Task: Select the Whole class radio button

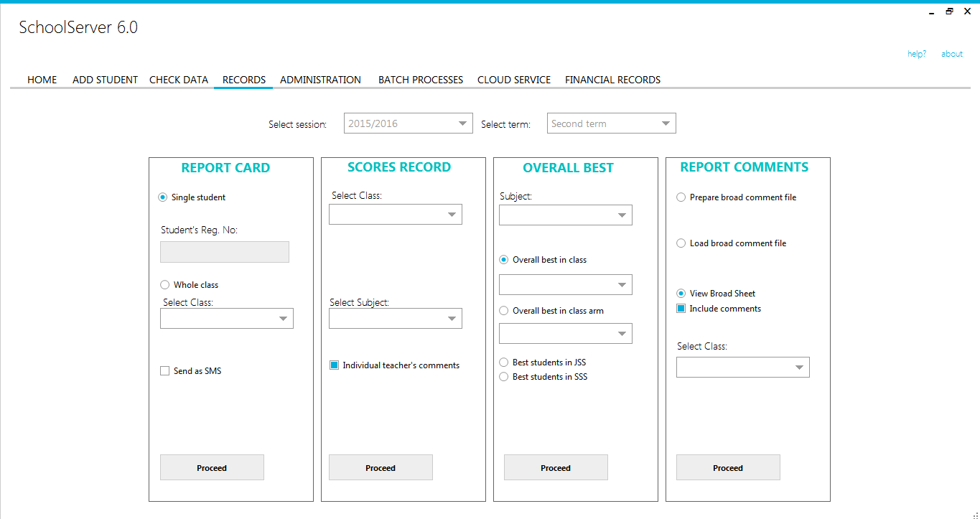Action: (164, 284)
